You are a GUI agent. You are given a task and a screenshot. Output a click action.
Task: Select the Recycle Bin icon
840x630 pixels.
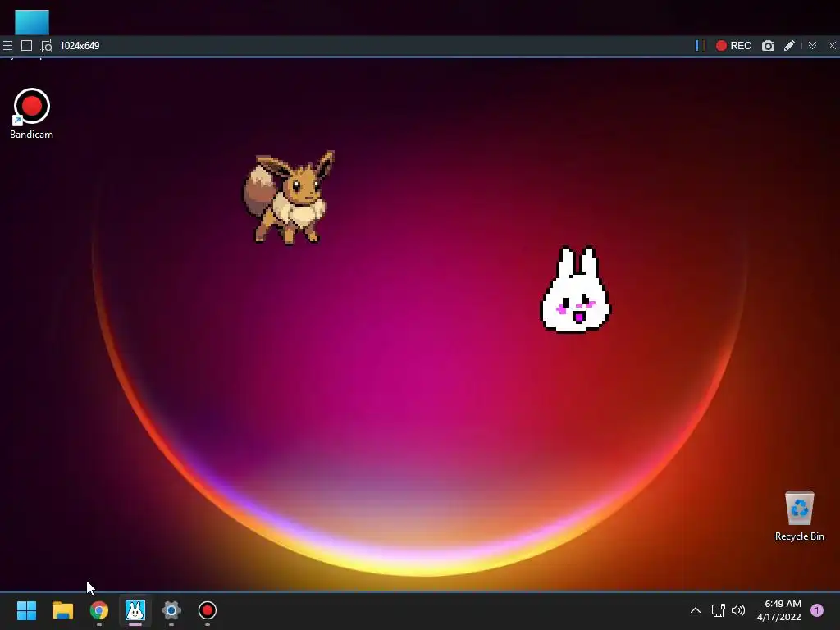click(x=799, y=516)
